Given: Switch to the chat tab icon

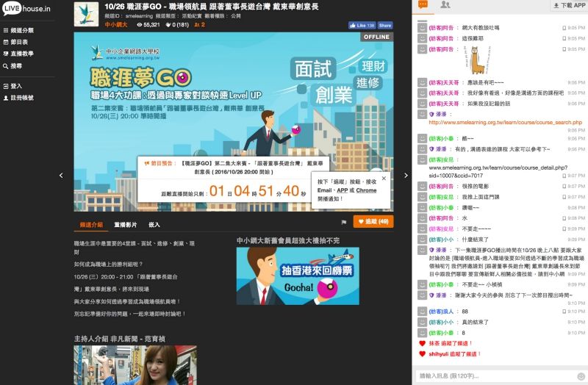Looking at the screenshot, I should (x=423, y=5).
